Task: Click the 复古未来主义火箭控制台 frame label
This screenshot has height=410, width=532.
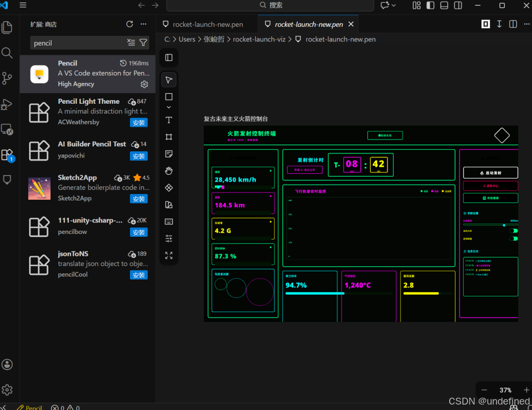Action: [x=235, y=119]
